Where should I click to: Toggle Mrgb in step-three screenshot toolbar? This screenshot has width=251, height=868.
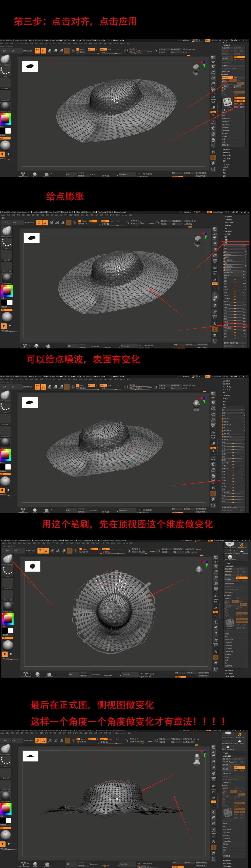(82, 49)
